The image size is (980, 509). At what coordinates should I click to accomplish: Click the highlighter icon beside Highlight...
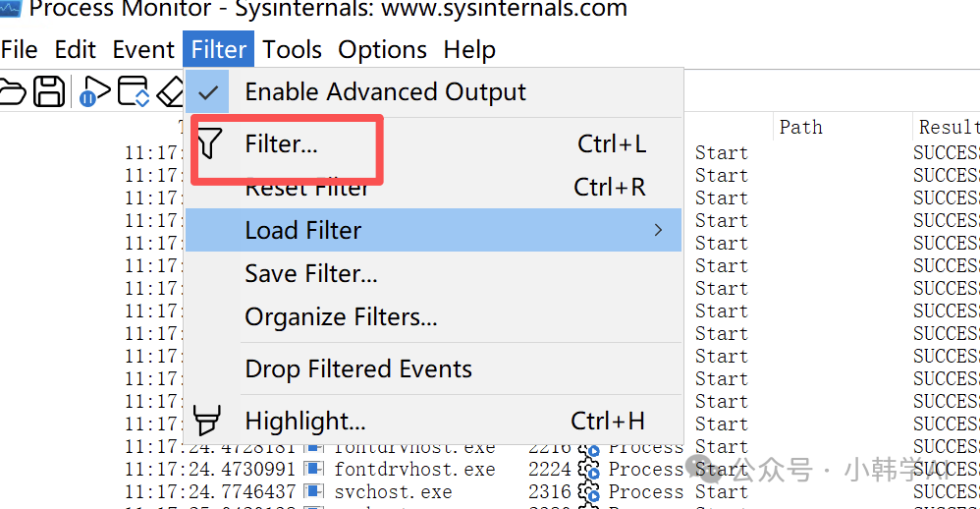[207, 421]
